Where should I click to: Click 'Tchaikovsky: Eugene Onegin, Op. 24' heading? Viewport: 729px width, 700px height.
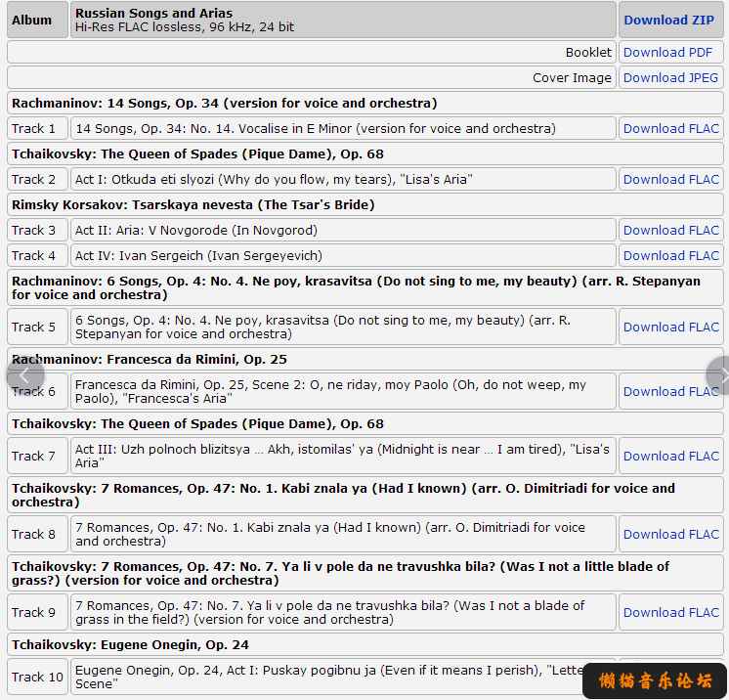(130, 644)
